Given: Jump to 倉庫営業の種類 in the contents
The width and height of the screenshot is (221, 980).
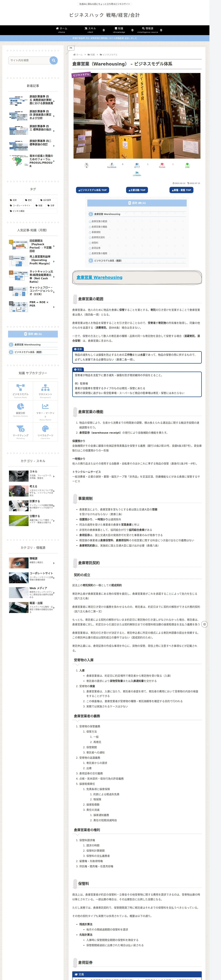Looking at the screenshot, I should 99,253.
